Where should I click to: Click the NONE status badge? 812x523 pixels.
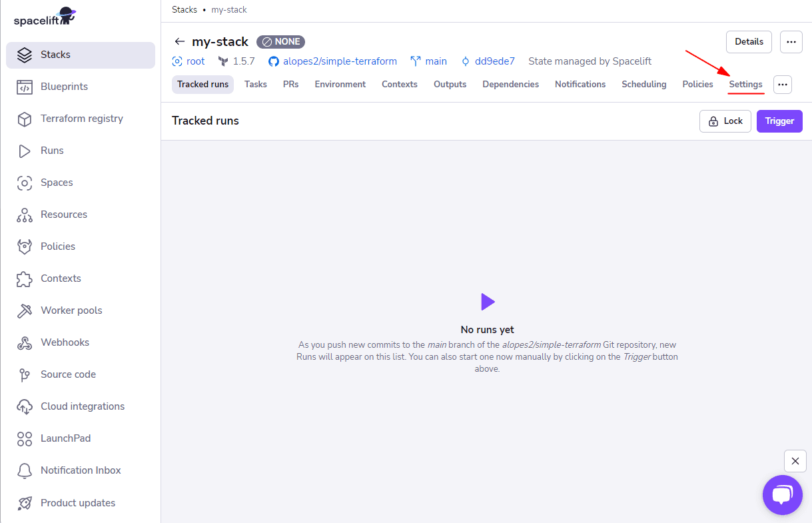[x=280, y=41]
